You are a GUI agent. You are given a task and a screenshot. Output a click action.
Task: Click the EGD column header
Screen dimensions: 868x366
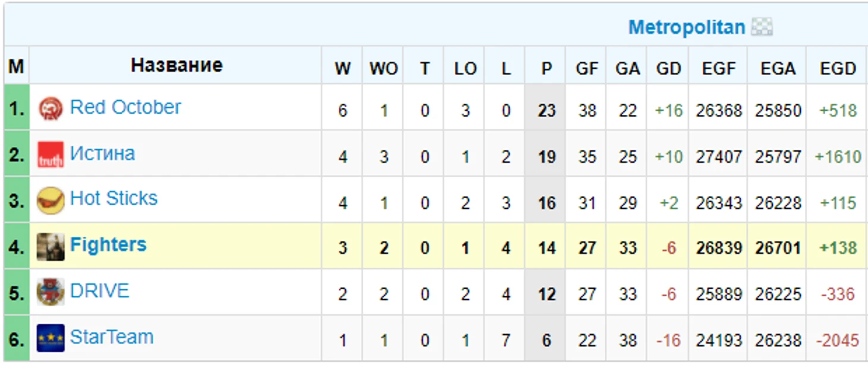837,68
